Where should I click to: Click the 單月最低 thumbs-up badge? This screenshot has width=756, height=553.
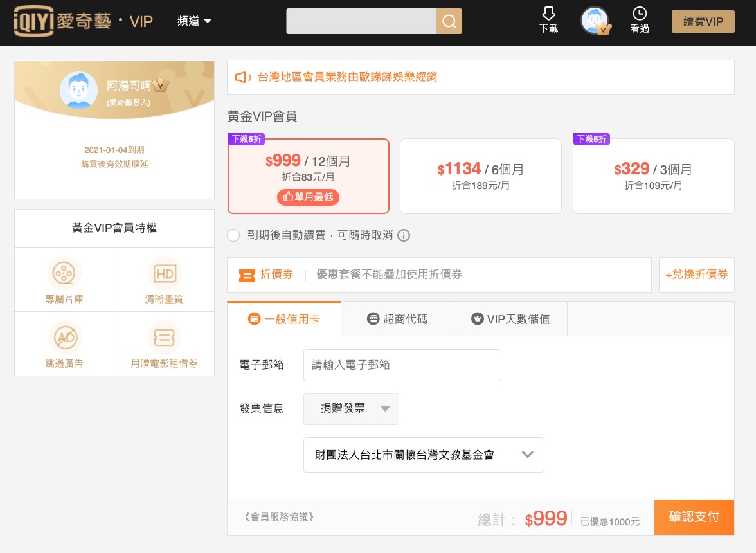click(308, 197)
